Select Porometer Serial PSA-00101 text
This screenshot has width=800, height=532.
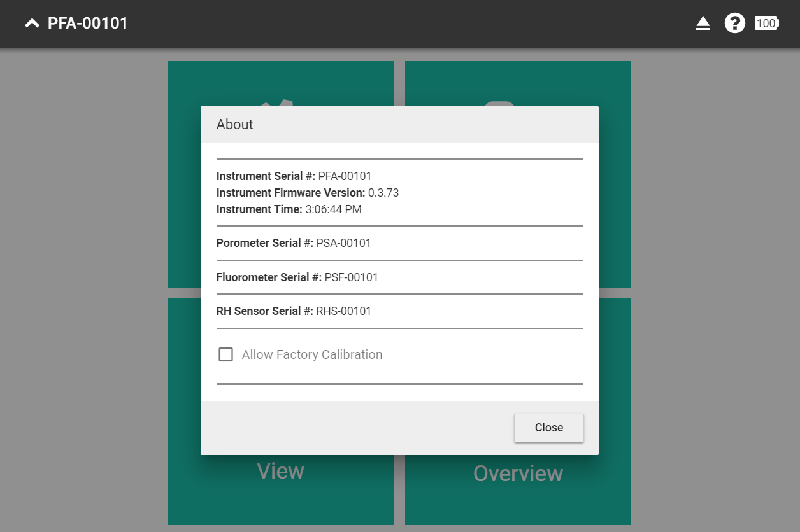(343, 243)
